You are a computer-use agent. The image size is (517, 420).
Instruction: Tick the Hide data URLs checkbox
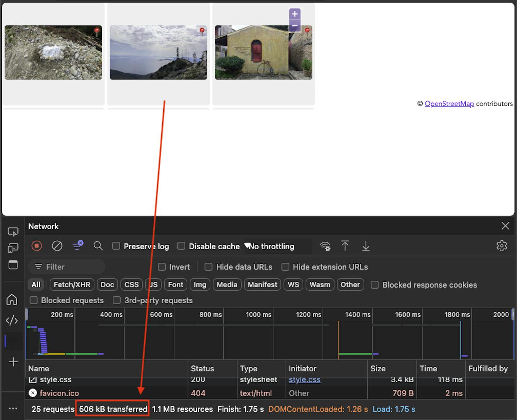(x=208, y=267)
